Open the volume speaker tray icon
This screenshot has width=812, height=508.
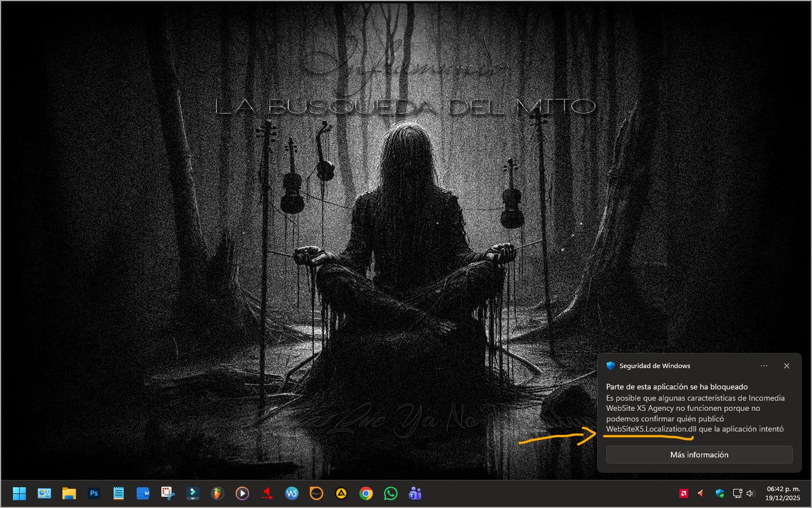pos(751,494)
